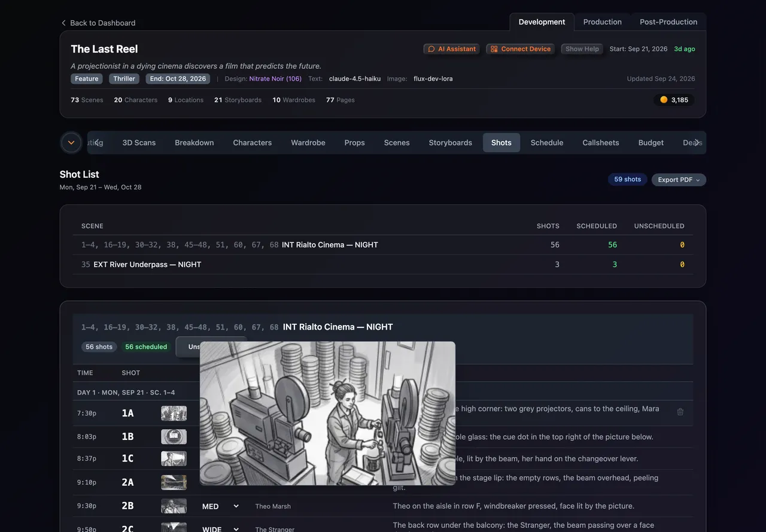
Task: Open the AI Assistant
Action: 452,49
